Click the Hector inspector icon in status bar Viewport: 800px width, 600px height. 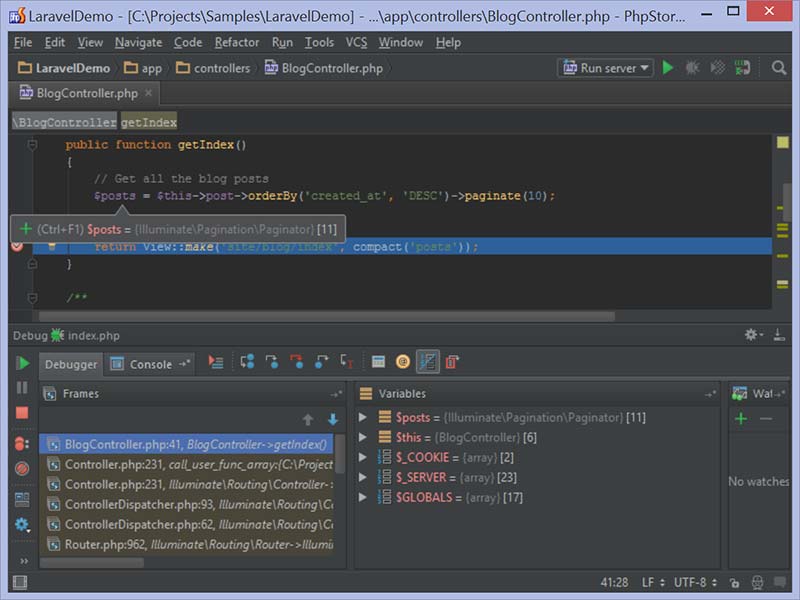758,582
